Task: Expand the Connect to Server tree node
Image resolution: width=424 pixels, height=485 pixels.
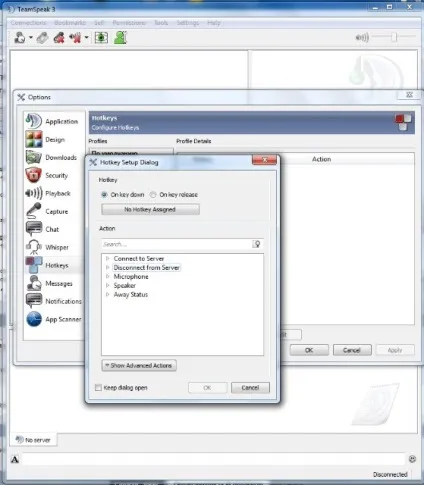Action: click(107, 259)
